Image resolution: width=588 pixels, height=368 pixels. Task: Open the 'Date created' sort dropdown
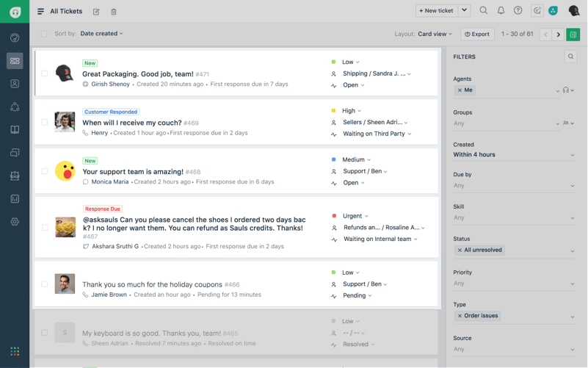101,34
